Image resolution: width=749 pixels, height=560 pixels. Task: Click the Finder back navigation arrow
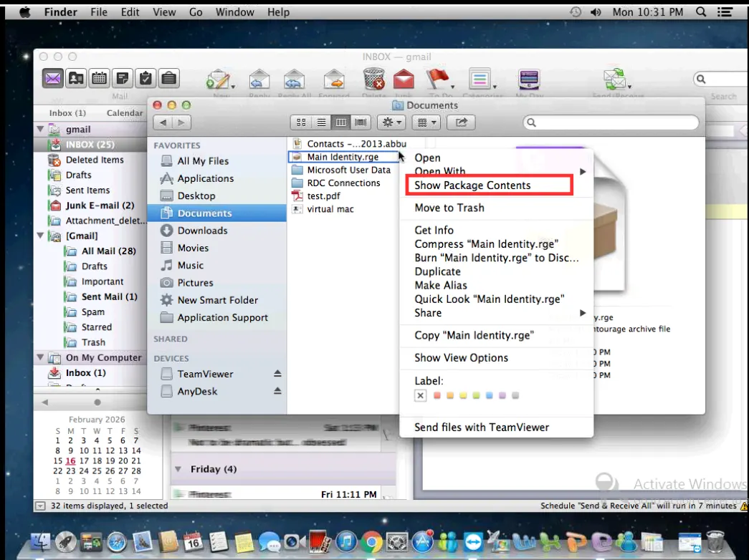(x=163, y=123)
